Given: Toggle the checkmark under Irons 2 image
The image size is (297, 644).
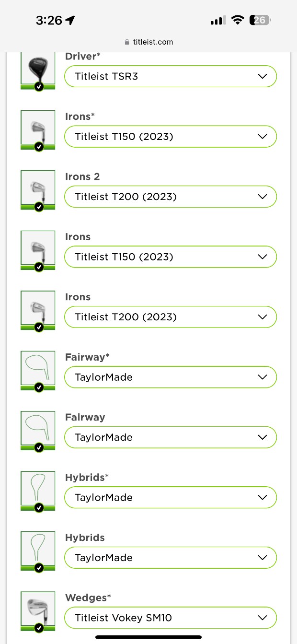Looking at the screenshot, I should point(39,207).
